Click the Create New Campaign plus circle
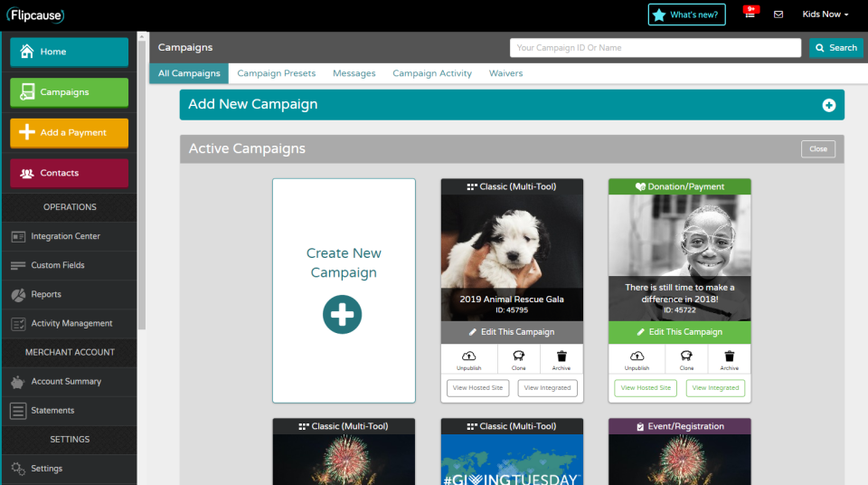 click(342, 314)
